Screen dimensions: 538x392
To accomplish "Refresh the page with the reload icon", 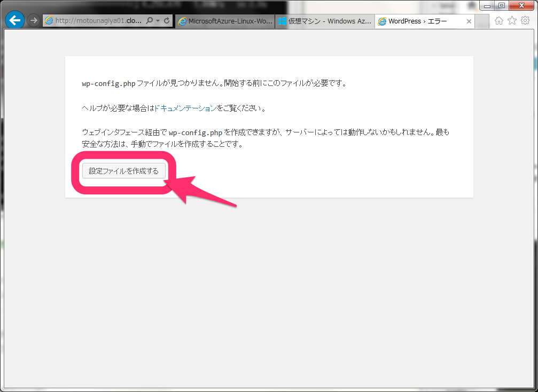I will (167, 21).
